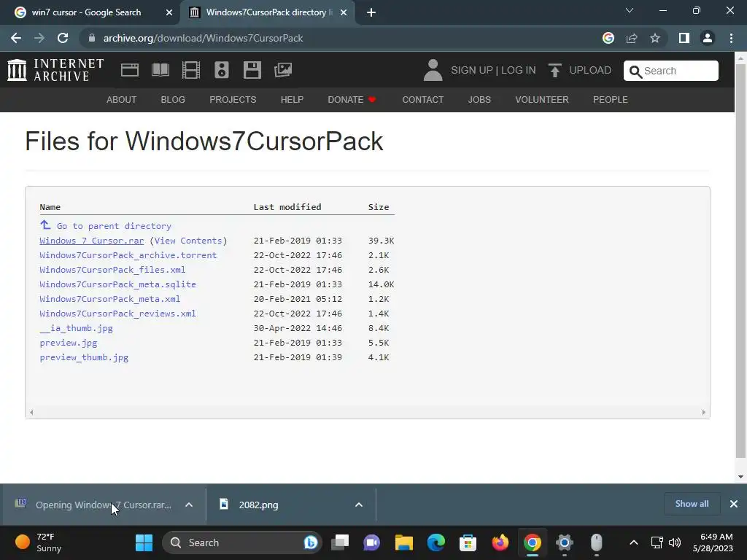Click Show all downloads button

(x=692, y=504)
